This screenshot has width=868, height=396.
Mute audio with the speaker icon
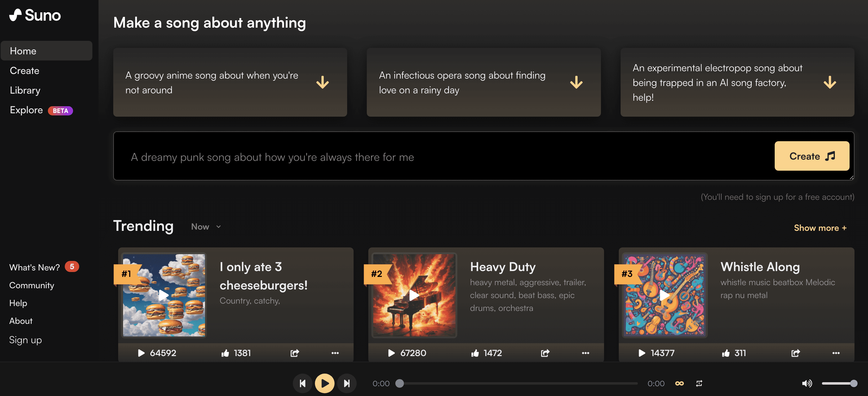(x=806, y=383)
